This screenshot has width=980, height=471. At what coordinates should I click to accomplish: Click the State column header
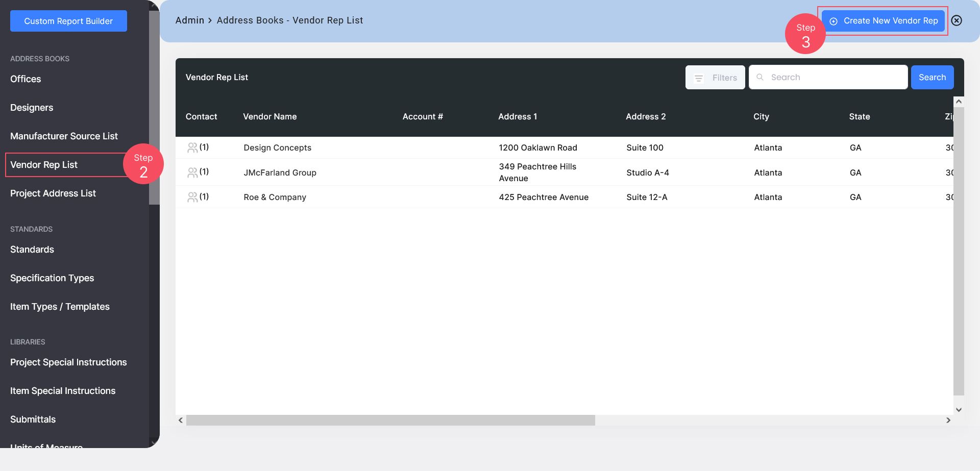pyautogui.click(x=860, y=116)
